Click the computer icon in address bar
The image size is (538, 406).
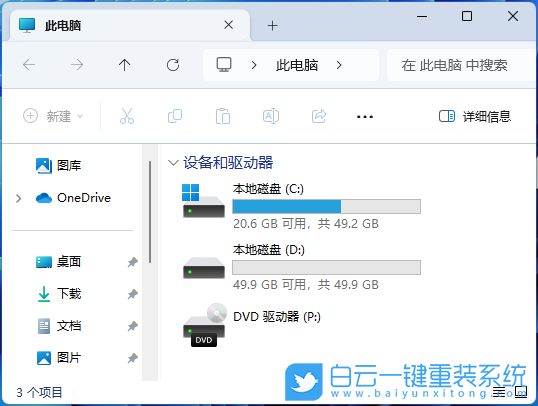[x=224, y=65]
